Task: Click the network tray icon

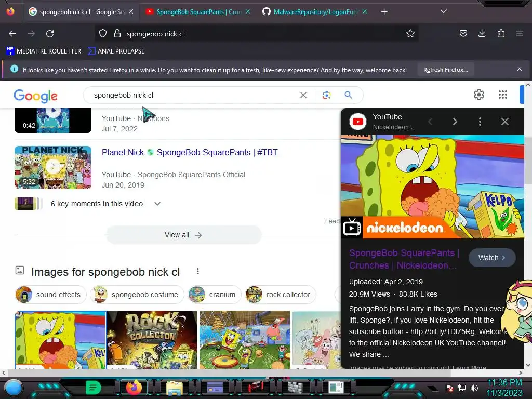Action: click(x=462, y=388)
